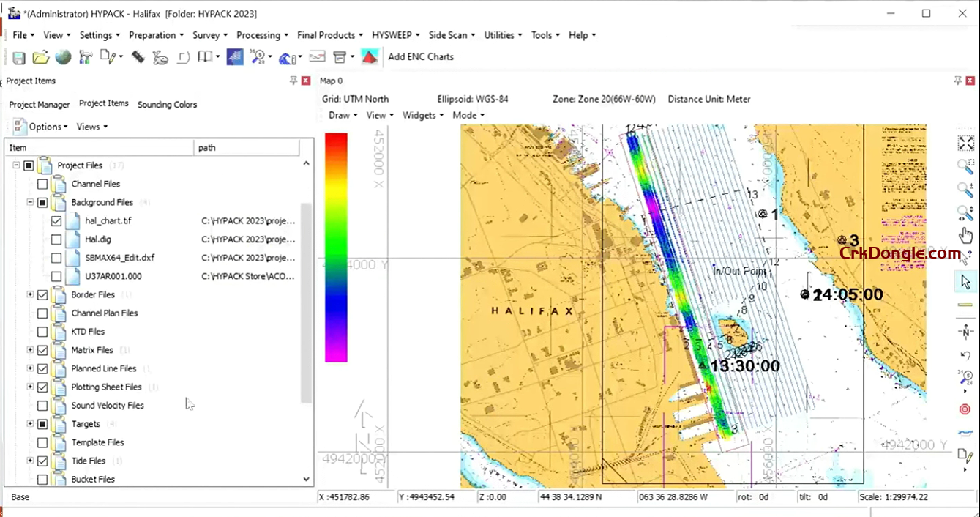Select the arrow pointer cursor tool

965,282
